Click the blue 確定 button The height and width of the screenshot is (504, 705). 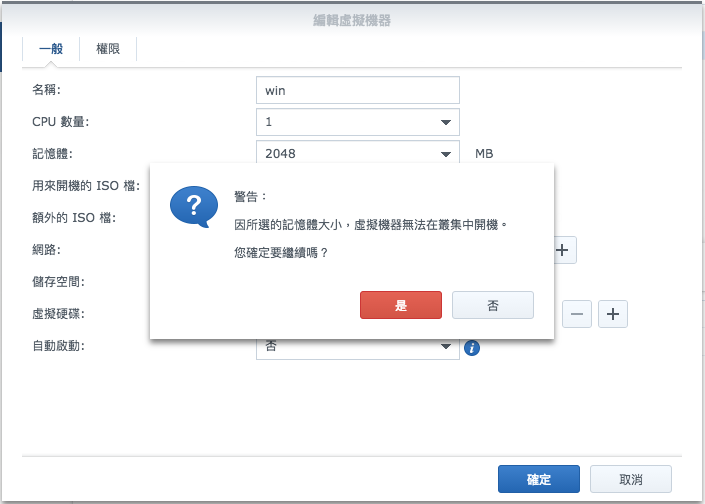coord(539,479)
